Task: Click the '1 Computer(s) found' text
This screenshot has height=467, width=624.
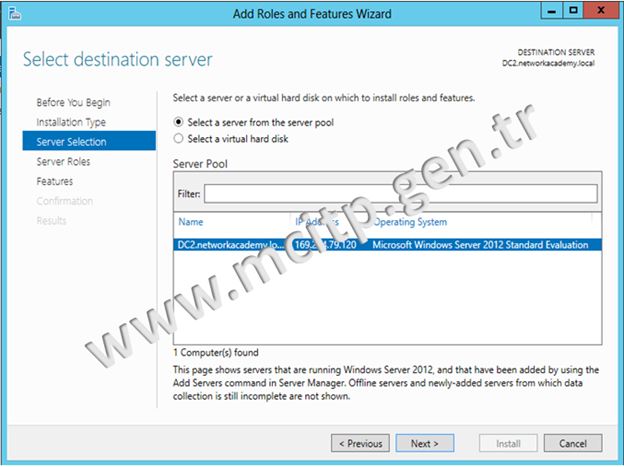Action: point(216,352)
